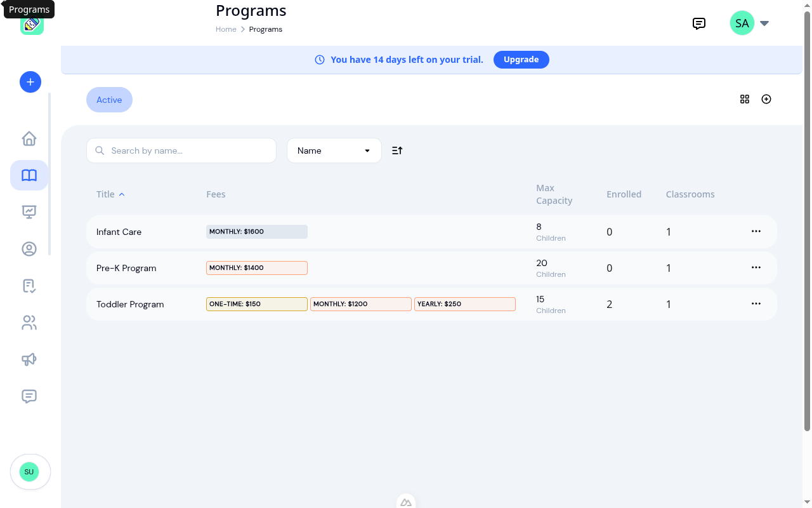Image resolution: width=812 pixels, height=508 pixels.
Task: Open the checklist document sidebar icon
Action: 29,286
